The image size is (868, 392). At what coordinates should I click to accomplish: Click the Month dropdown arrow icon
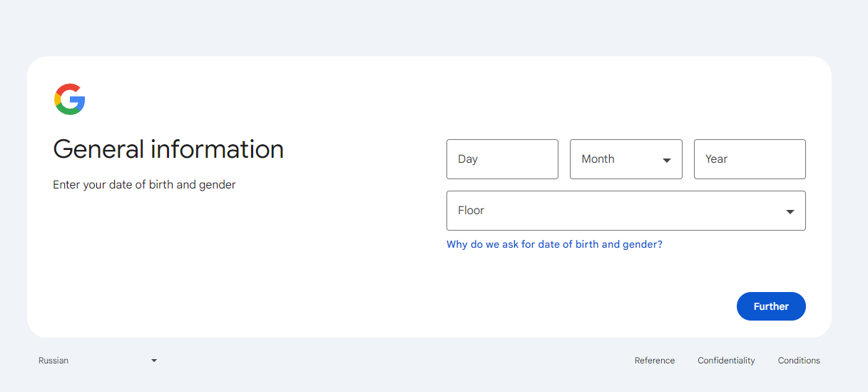pos(667,160)
